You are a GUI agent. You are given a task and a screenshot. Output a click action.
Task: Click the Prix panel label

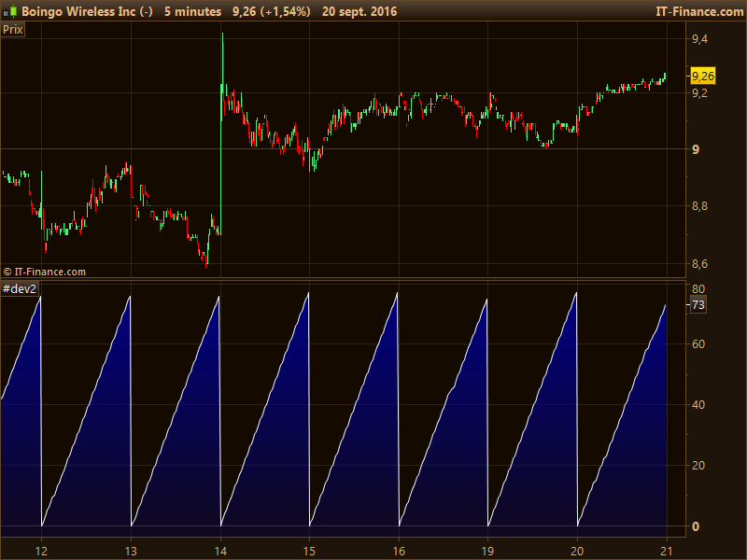click(13, 30)
